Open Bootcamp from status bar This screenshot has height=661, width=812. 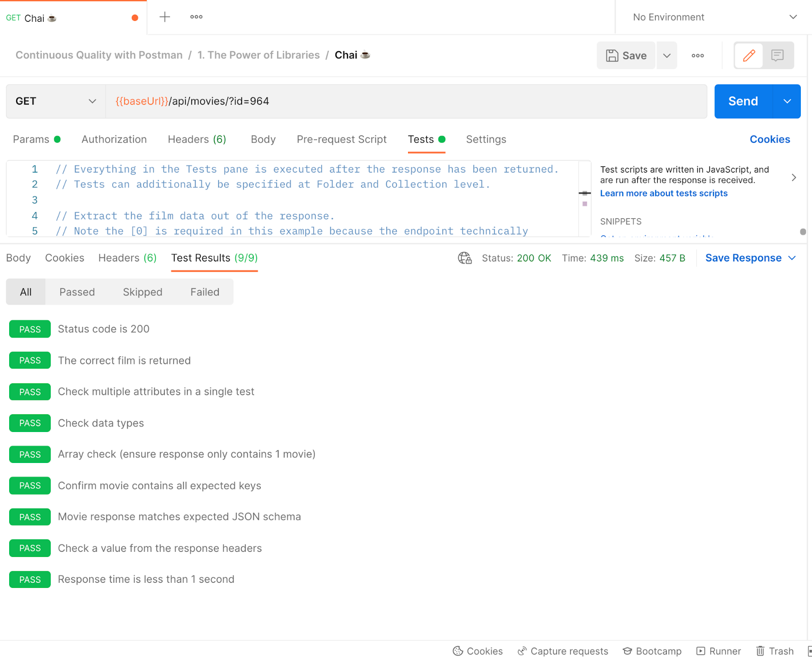pos(652,651)
